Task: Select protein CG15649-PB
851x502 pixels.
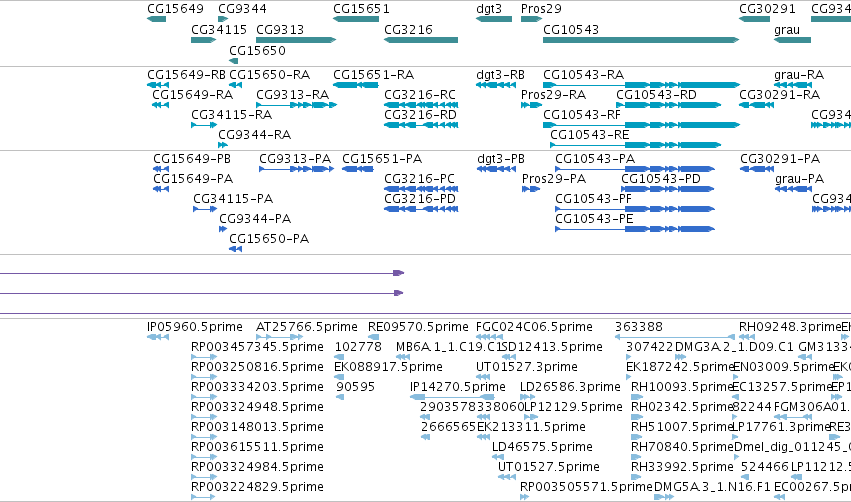Action: coord(192,159)
